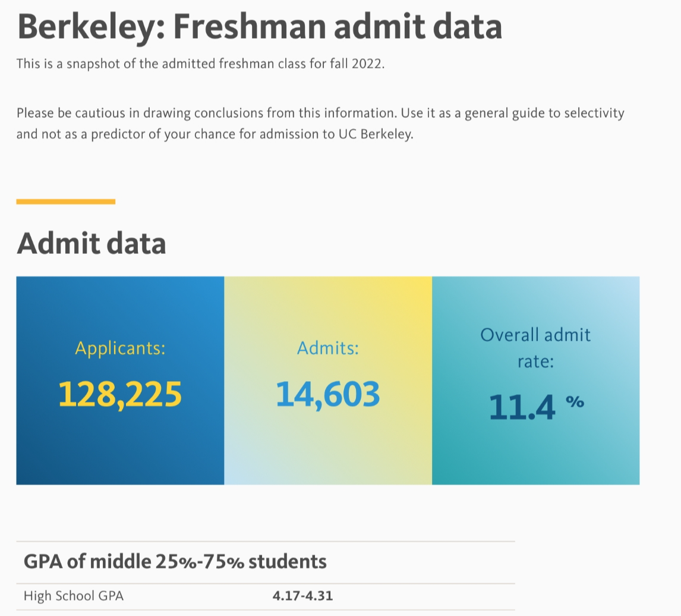The height and width of the screenshot is (616, 681).
Task: Click the 'GPA of middle 25%-75% students' header
Action: point(175,561)
